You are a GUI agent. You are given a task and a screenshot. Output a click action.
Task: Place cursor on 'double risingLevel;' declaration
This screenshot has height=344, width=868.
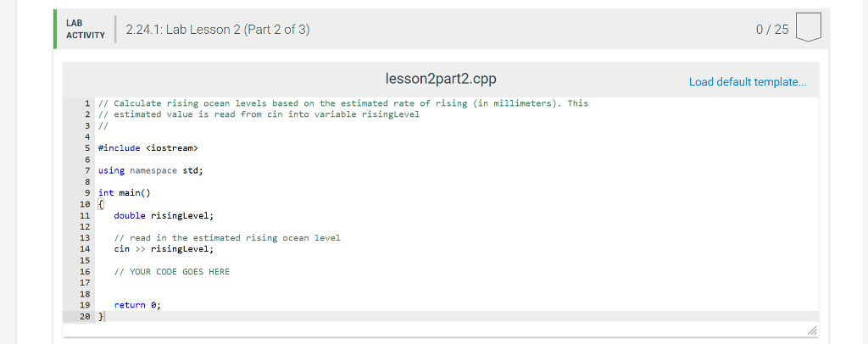click(x=164, y=216)
